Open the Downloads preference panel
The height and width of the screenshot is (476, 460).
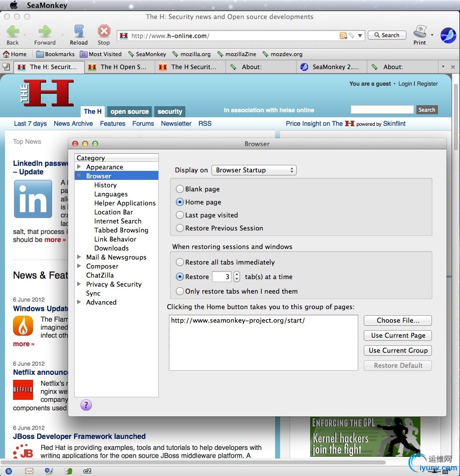111,248
